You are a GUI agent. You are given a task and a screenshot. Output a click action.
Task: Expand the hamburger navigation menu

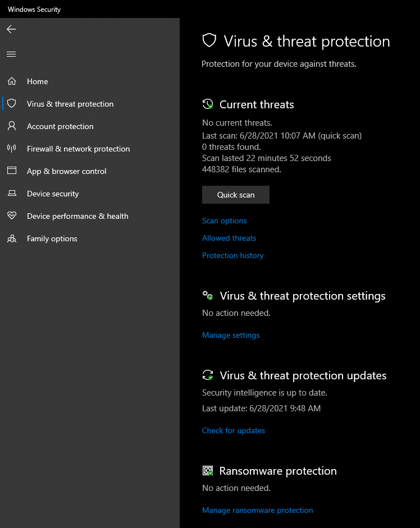point(11,54)
